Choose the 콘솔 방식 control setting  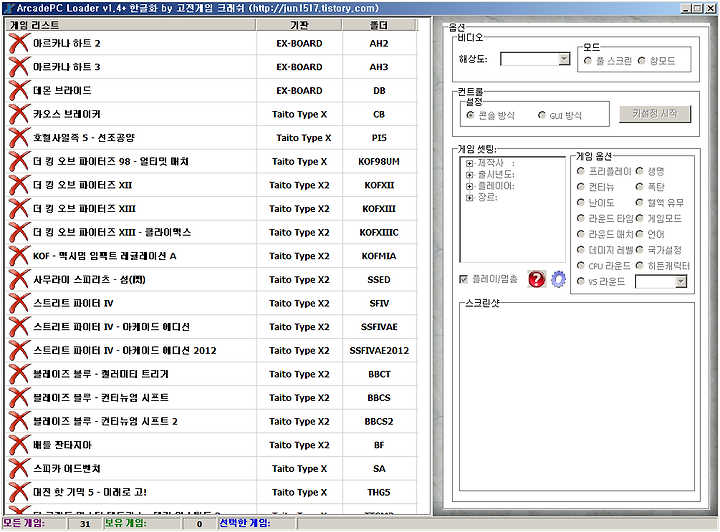tap(470, 115)
